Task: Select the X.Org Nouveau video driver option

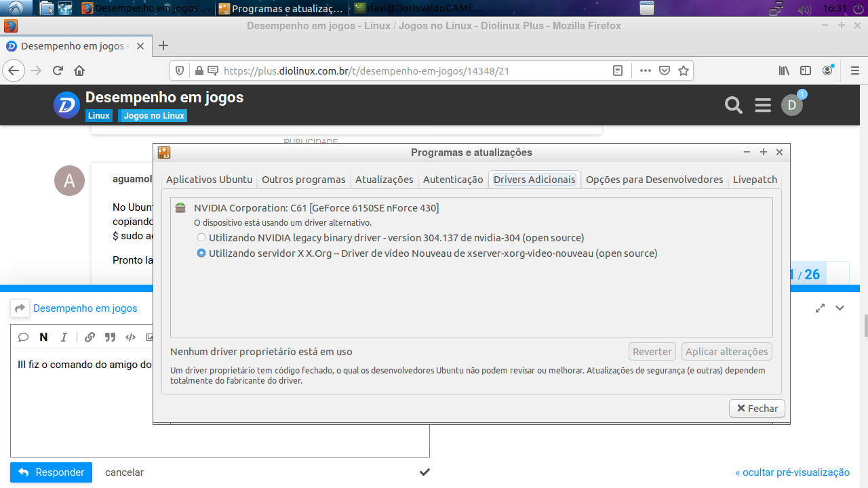Action: 201,253
